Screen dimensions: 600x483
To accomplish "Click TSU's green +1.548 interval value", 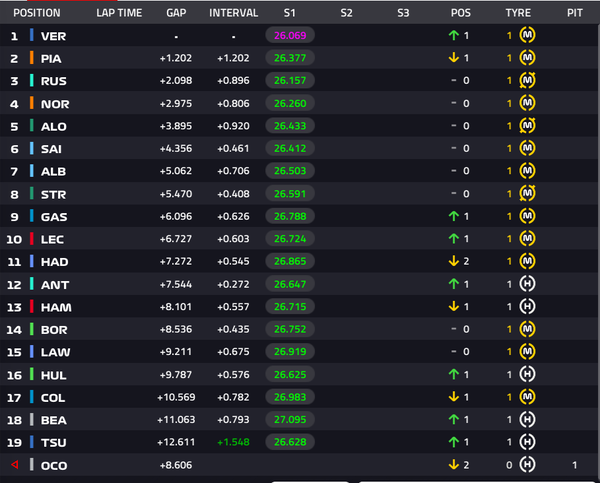I will click(x=233, y=442).
